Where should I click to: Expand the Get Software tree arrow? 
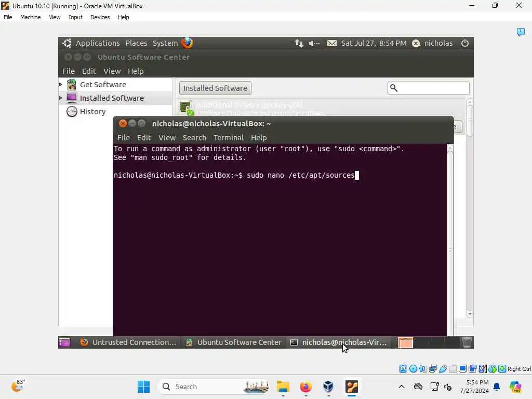click(61, 85)
